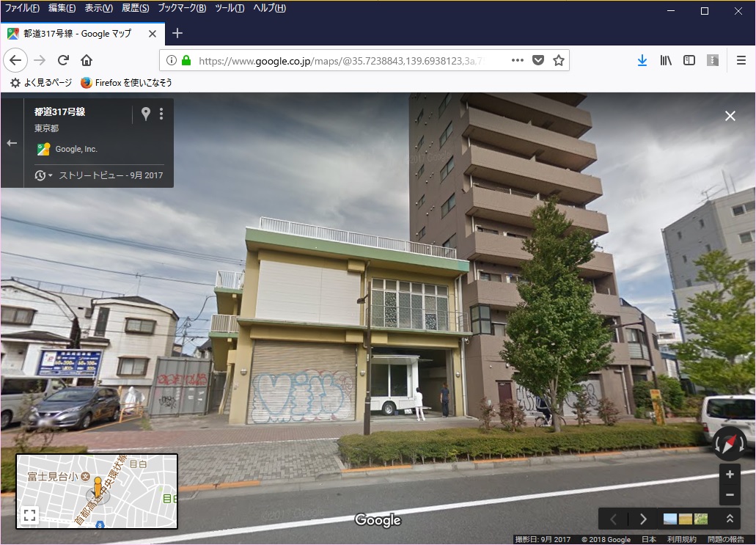The width and height of the screenshot is (756, 545).
Task: Click the URL address field
Action: click(x=337, y=61)
